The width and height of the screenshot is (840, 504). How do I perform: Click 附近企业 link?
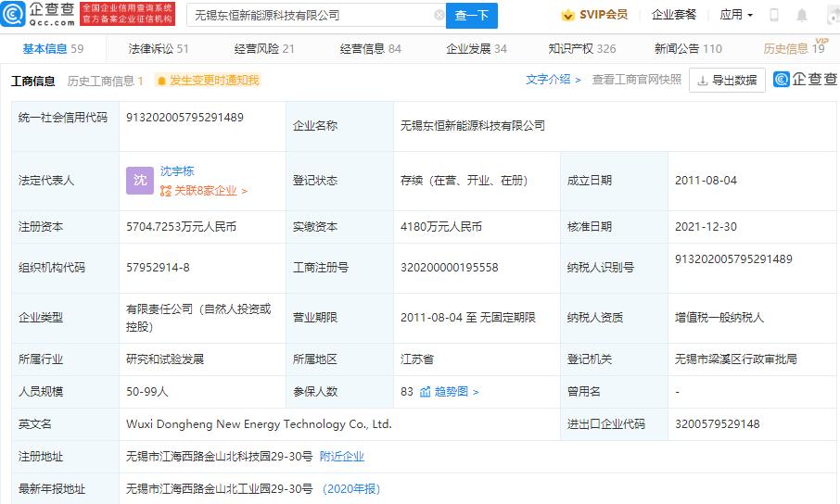[x=342, y=457]
